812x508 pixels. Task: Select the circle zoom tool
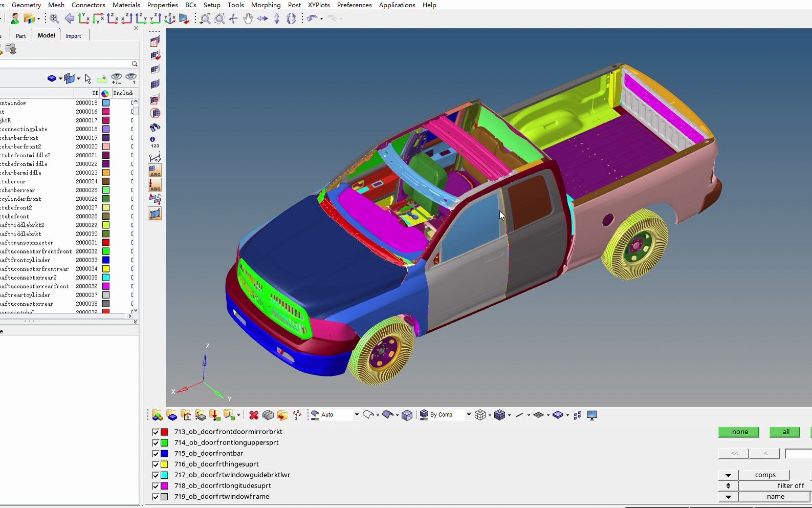[220, 19]
